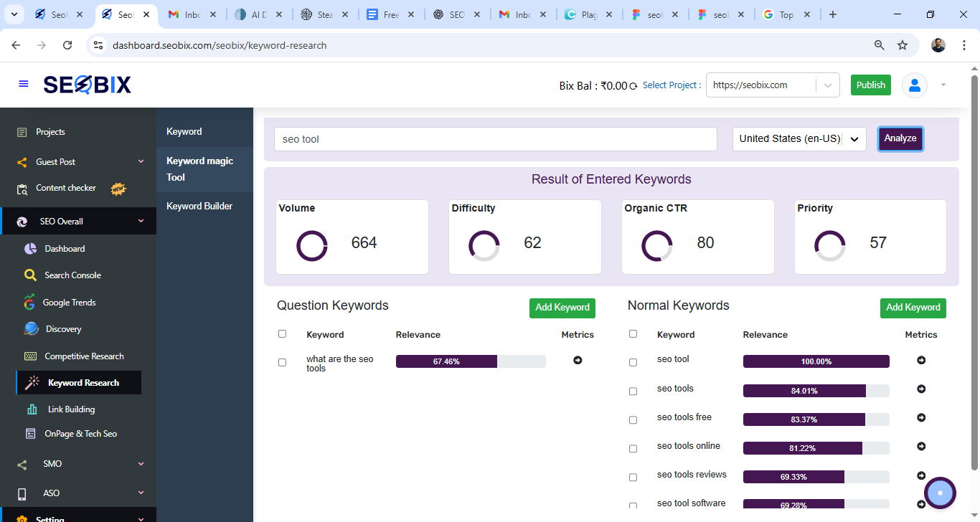
Task: Expand the Select Project dropdown
Action: click(x=828, y=85)
